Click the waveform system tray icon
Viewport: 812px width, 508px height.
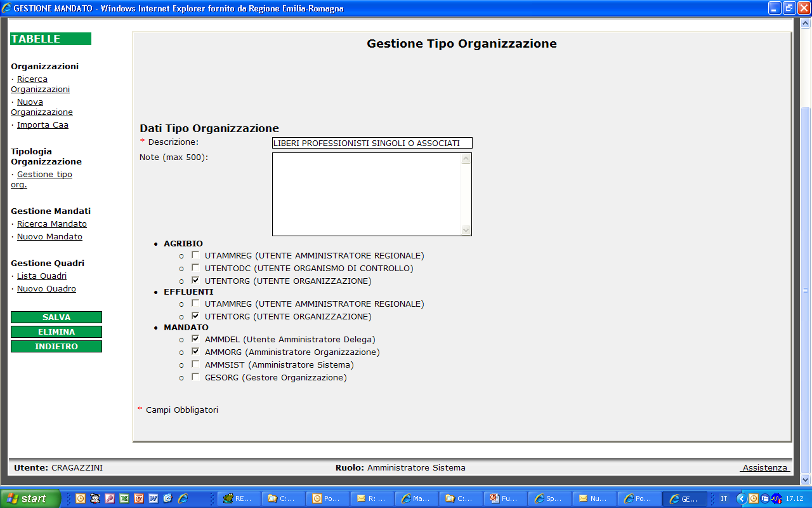pyautogui.click(x=776, y=498)
